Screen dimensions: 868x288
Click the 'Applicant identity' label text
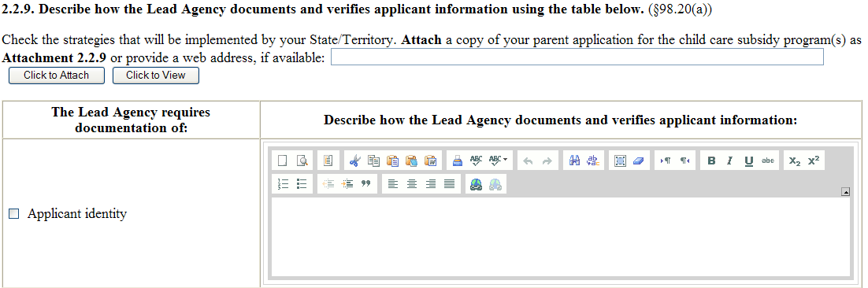click(x=77, y=214)
